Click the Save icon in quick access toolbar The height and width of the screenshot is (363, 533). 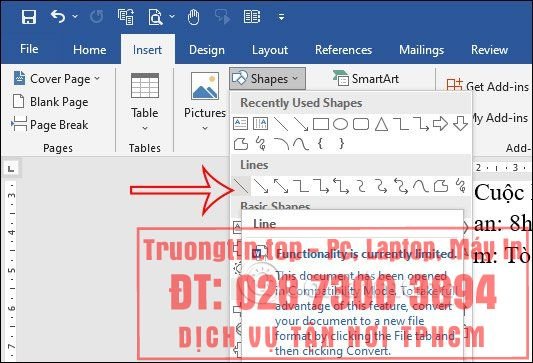(29, 17)
